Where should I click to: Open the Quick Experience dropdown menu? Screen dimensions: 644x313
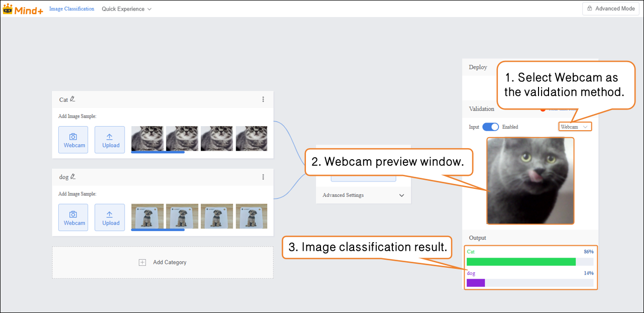tap(127, 9)
